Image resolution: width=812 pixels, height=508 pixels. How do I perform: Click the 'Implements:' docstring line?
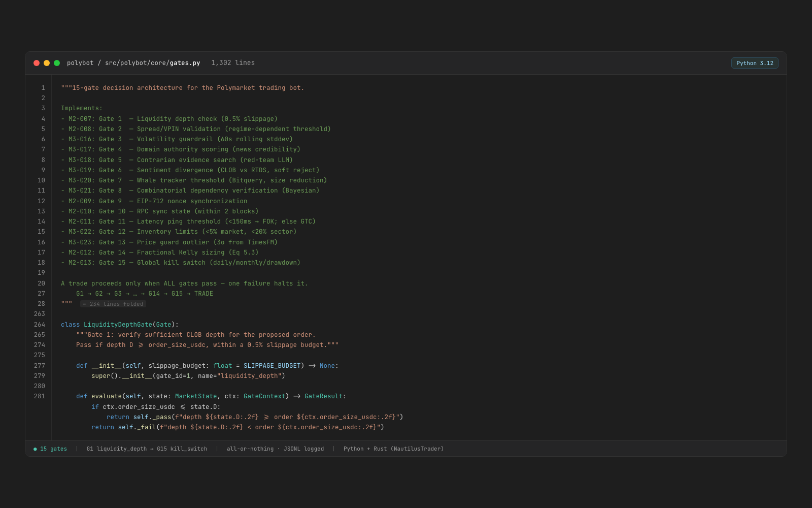(x=82, y=108)
